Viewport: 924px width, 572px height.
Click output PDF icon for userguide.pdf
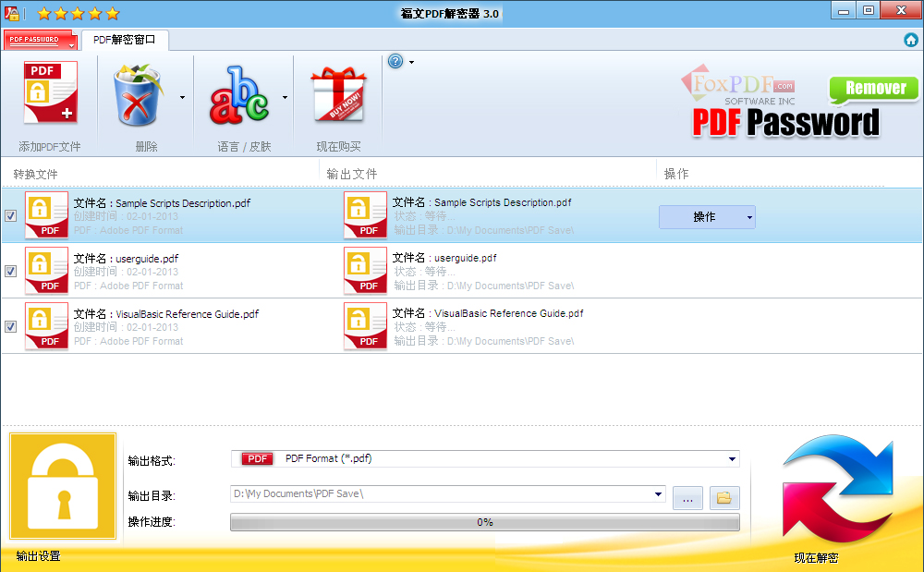[x=365, y=270]
